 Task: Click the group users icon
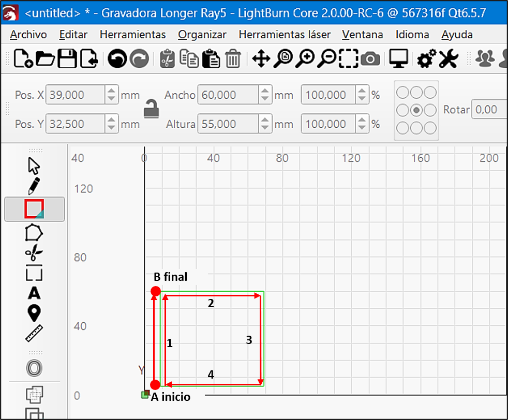pos(485,58)
